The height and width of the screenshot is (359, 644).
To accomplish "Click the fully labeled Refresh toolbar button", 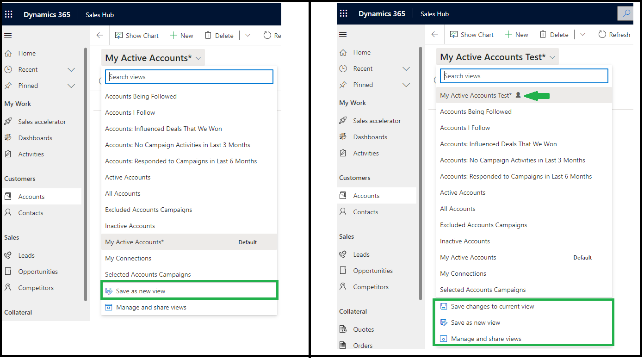I will [614, 35].
